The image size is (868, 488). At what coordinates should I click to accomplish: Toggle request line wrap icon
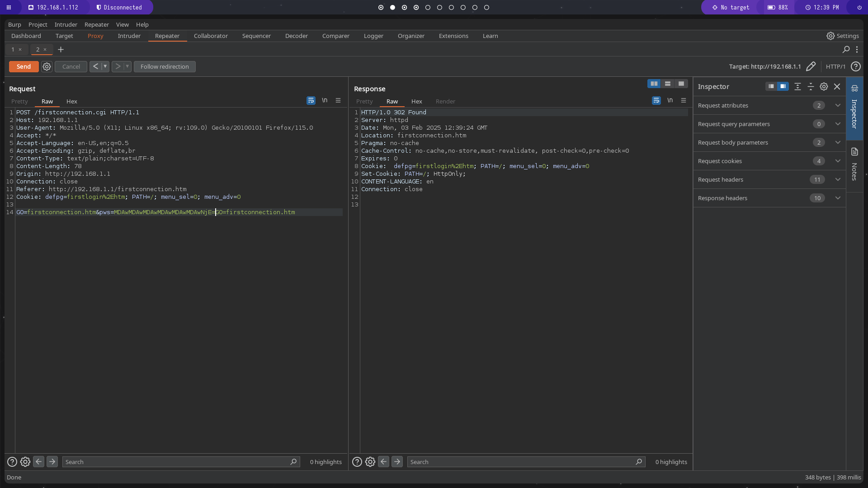click(x=311, y=100)
